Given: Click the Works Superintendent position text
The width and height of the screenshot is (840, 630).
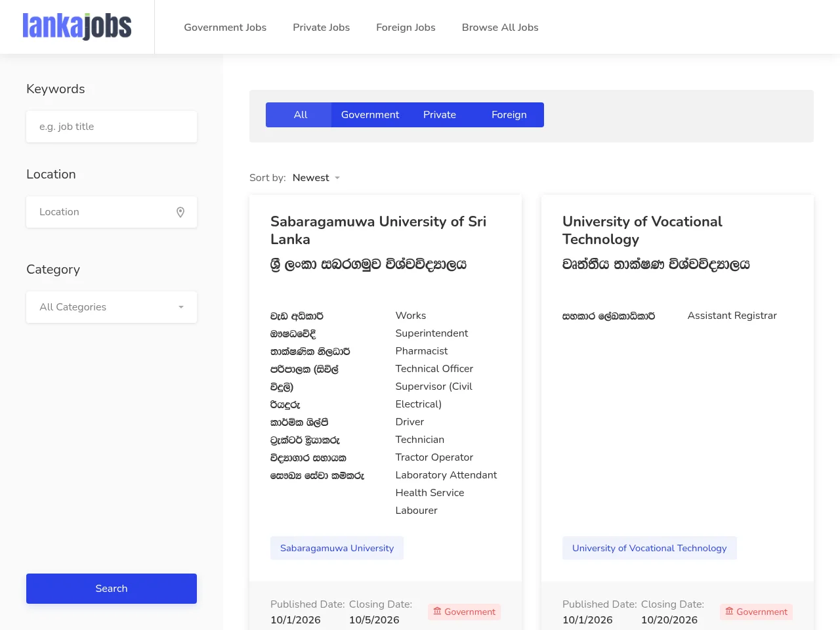Looking at the screenshot, I should (x=432, y=324).
